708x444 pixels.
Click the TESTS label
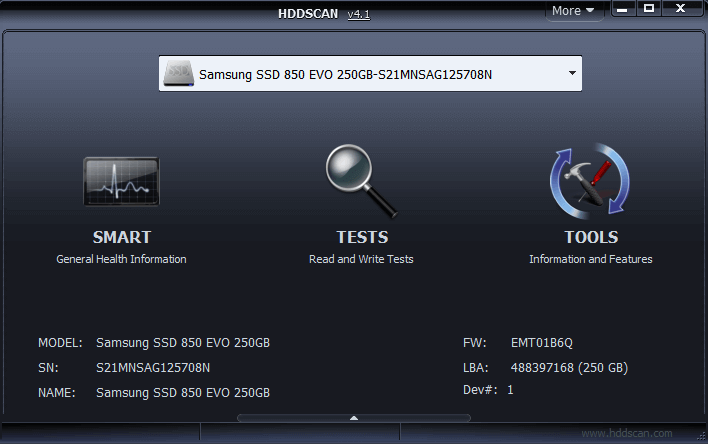click(362, 237)
